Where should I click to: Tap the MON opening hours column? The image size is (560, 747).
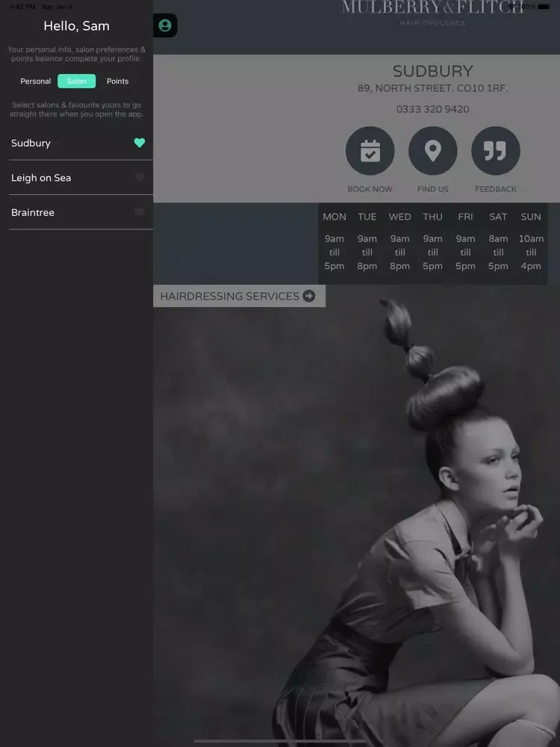coord(335,241)
